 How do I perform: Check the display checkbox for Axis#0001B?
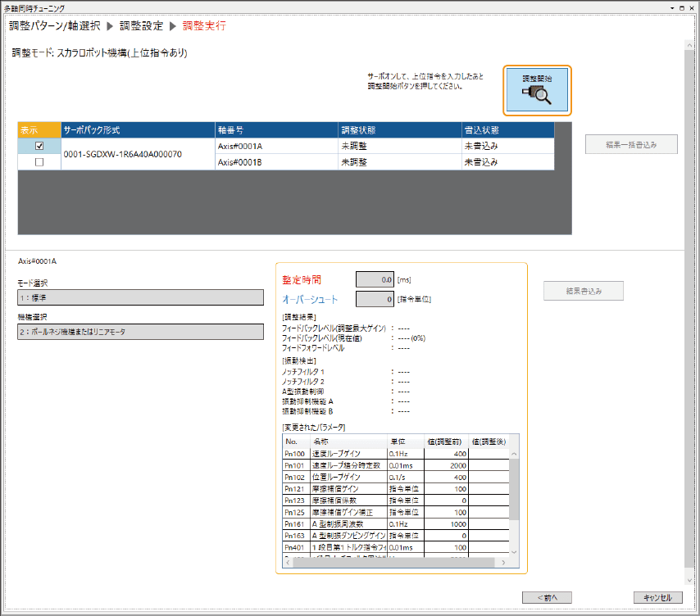coord(39,162)
